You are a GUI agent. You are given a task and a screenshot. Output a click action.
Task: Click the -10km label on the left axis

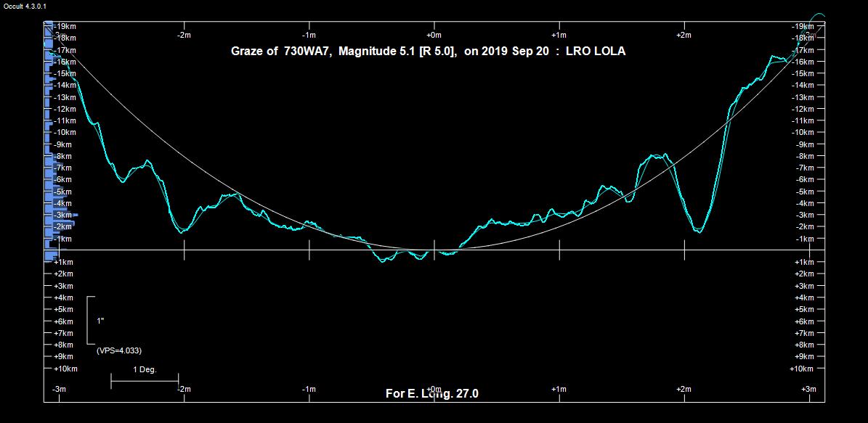pos(65,132)
